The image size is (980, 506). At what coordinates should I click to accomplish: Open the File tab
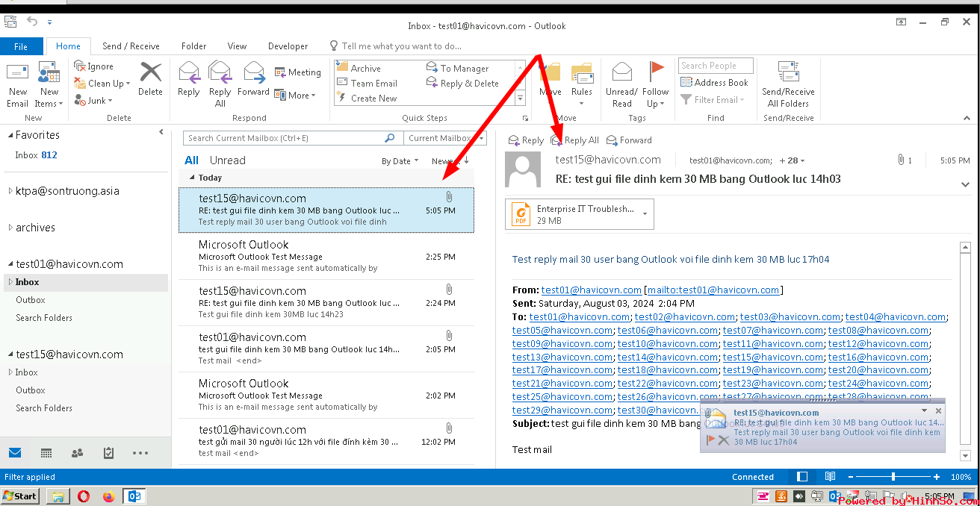21,46
